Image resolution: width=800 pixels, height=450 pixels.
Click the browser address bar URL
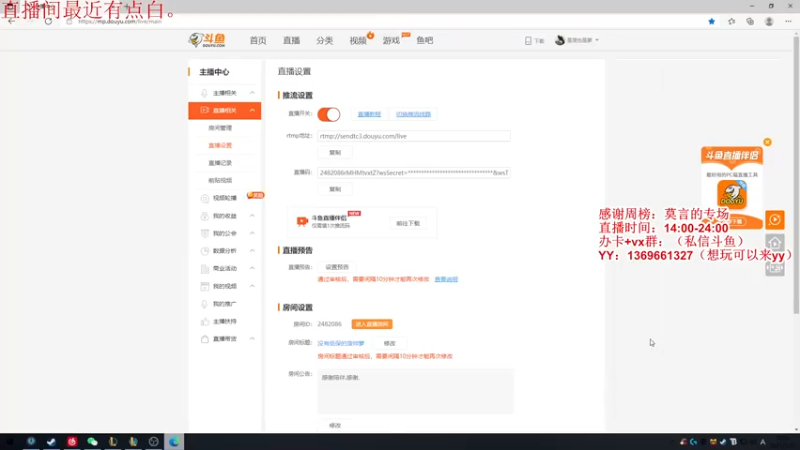(x=120, y=21)
